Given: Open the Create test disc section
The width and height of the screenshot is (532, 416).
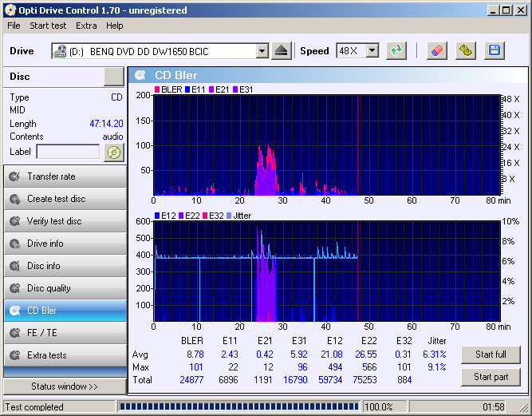Looking at the screenshot, I should 65,199.
